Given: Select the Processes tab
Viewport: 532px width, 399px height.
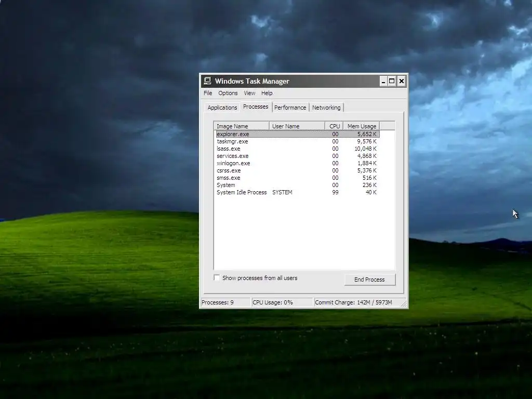Looking at the screenshot, I should (x=256, y=107).
